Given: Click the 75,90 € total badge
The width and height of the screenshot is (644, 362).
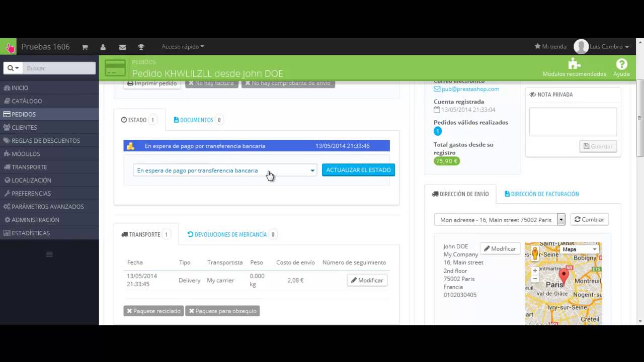Looking at the screenshot, I should pyautogui.click(x=447, y=161).
